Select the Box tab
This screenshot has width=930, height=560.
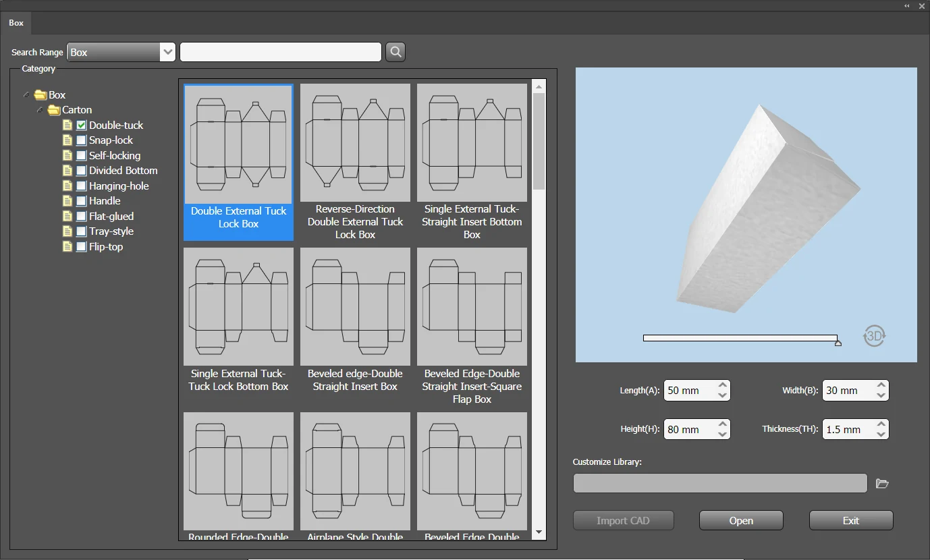pos(16,23)
